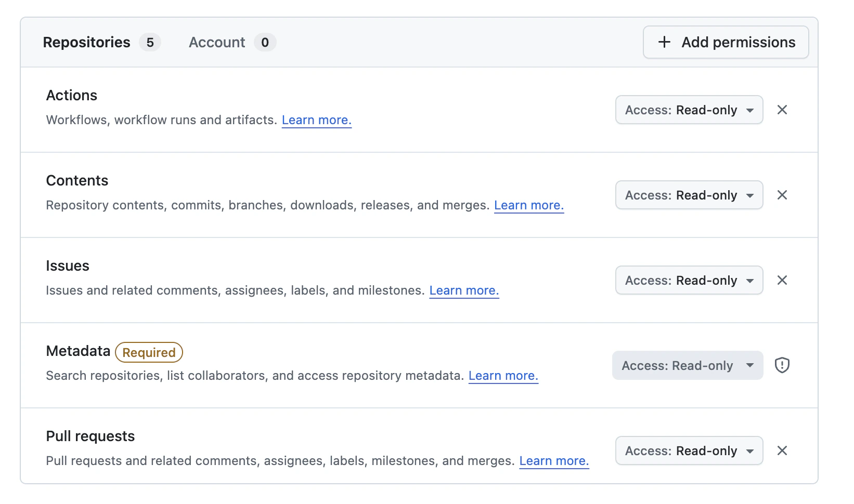
Task: Remove the Issues permission with its X icon
Action: tap(782, 280)
